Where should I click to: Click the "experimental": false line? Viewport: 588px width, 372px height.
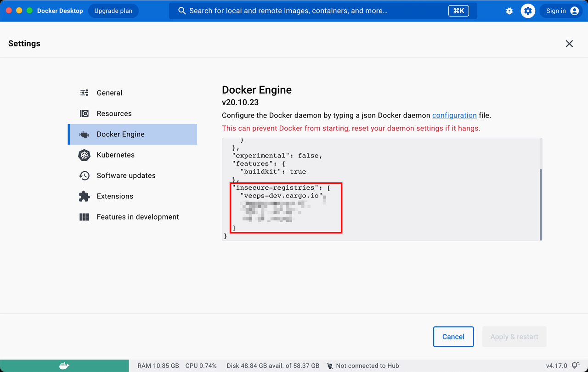pyautogui.click(x=277, y=156)
